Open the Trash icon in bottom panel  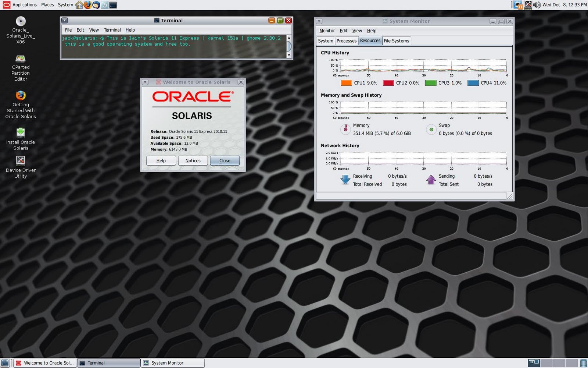pyautogui.click(x=583, y=363)
